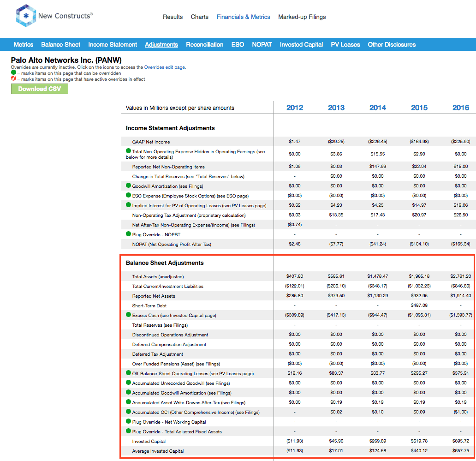Click the Balance Sheet Adjustments section heading
476x461 pixels.
(x=165, y=263)
